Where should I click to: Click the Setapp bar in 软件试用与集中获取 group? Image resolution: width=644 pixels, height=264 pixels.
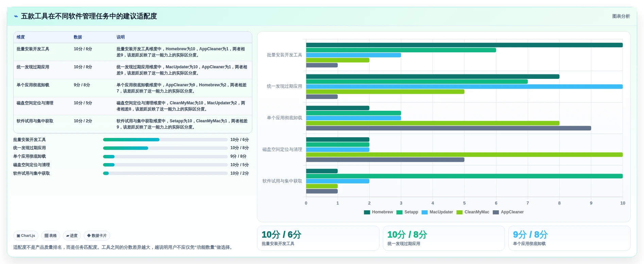coord(464,176)
